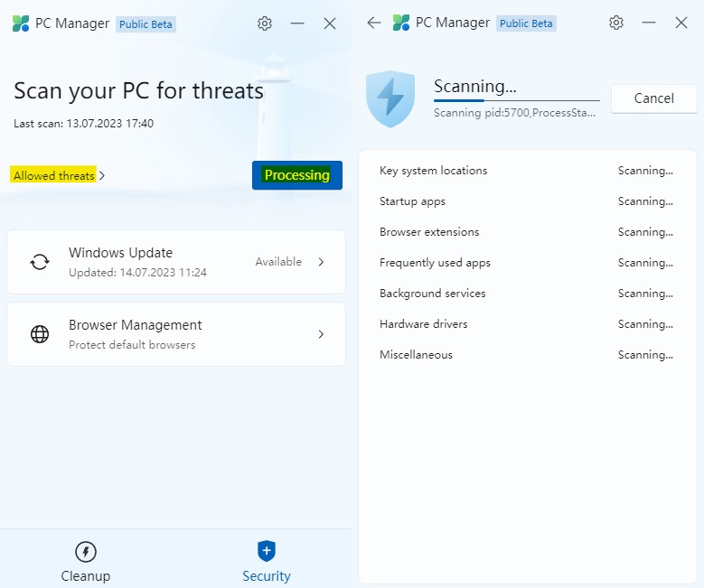Close the scanning window

[681, 23]
